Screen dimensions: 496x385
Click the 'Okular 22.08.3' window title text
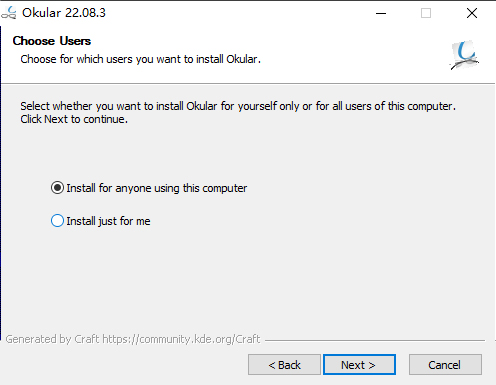[x=64, y=13]
